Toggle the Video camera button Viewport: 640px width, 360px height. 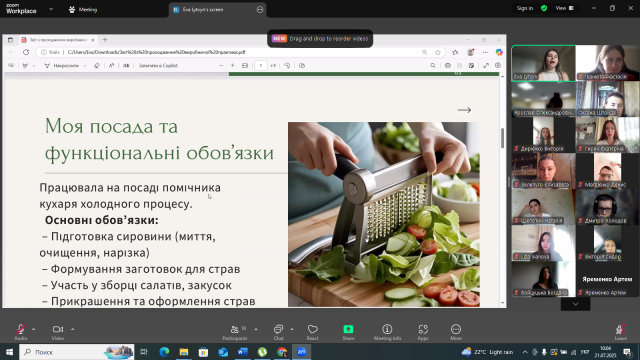(58, 332)
